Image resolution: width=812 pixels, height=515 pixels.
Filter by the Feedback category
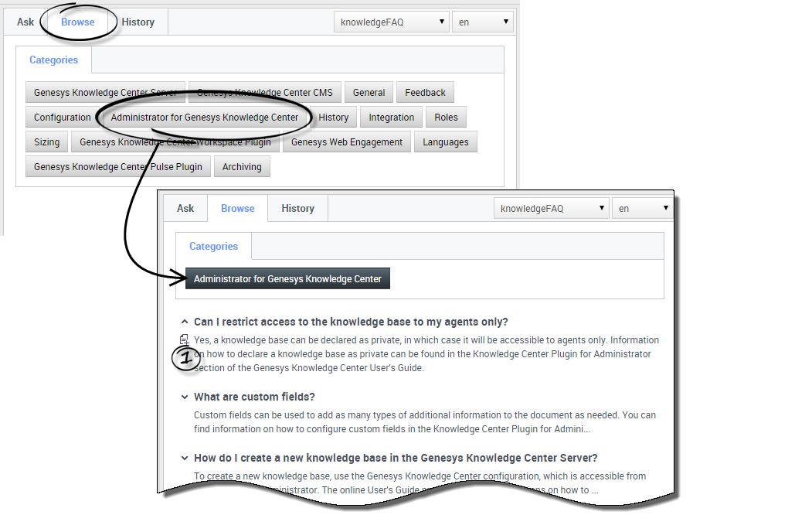click(425, 93)
